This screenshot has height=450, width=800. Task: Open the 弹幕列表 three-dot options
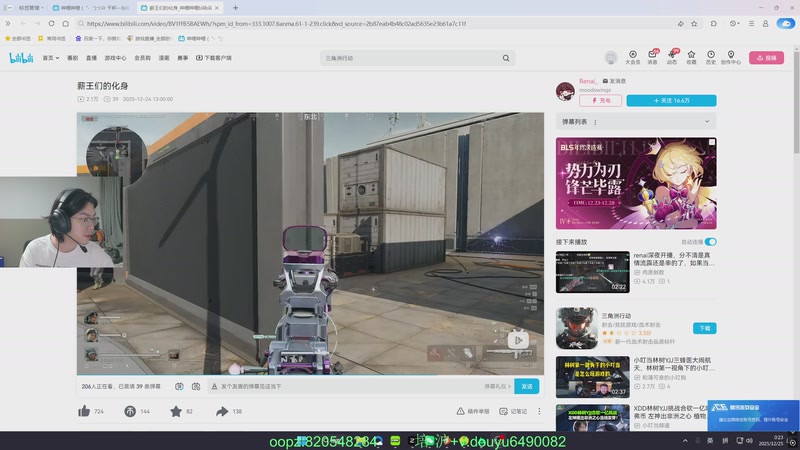coord(595,122)
